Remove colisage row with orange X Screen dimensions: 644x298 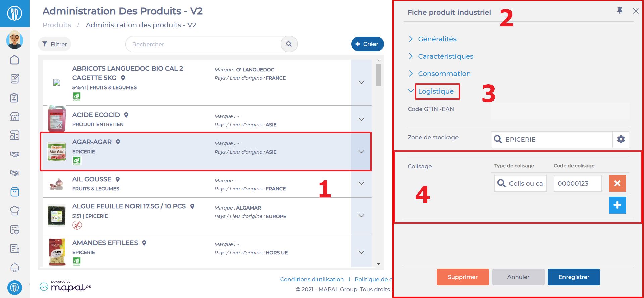pos(617,183)
